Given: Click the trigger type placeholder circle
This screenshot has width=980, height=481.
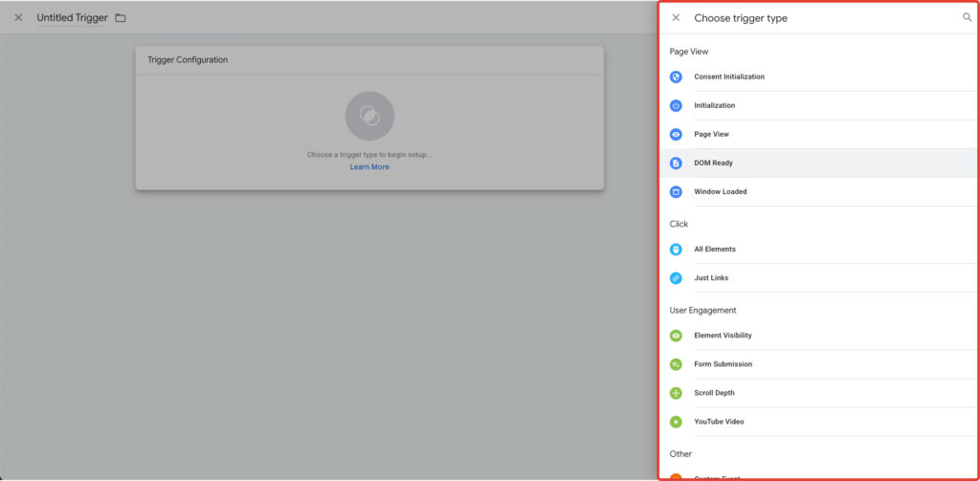Looking at the screenshot, I should [x=369, y=116].
